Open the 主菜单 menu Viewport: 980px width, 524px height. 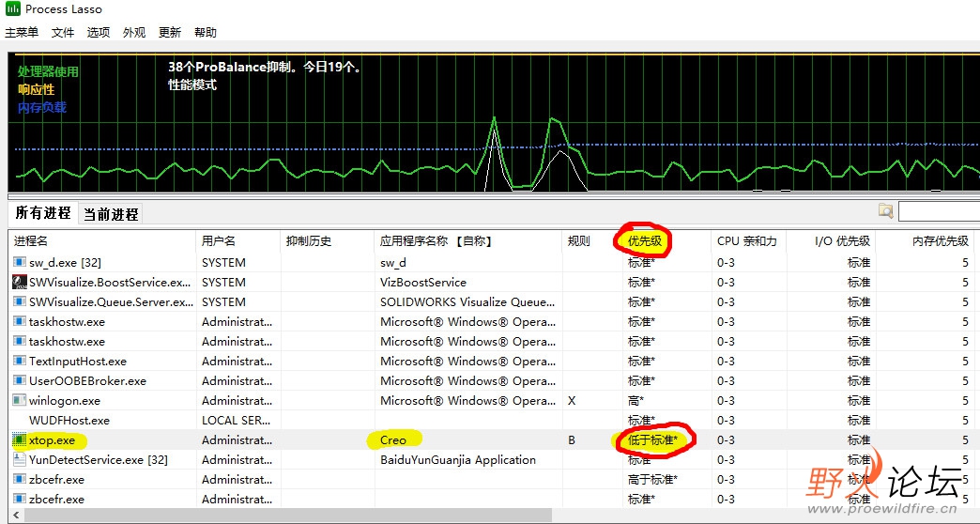(22, 33)
